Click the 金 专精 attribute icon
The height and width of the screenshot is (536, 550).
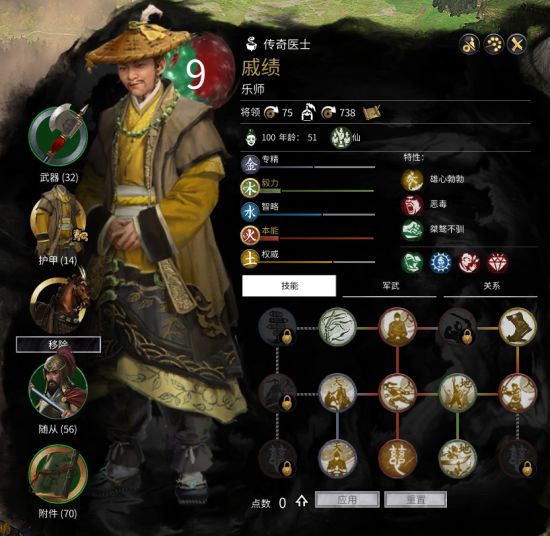pos(250,164)
